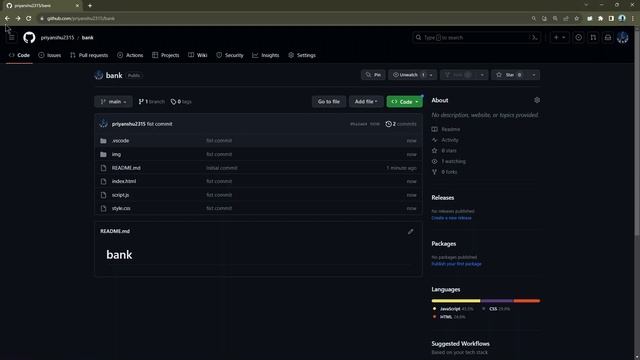Viewport: 640px width, 360px height.
Task: Switch to the Issues tab
Action: coord(49,55)
